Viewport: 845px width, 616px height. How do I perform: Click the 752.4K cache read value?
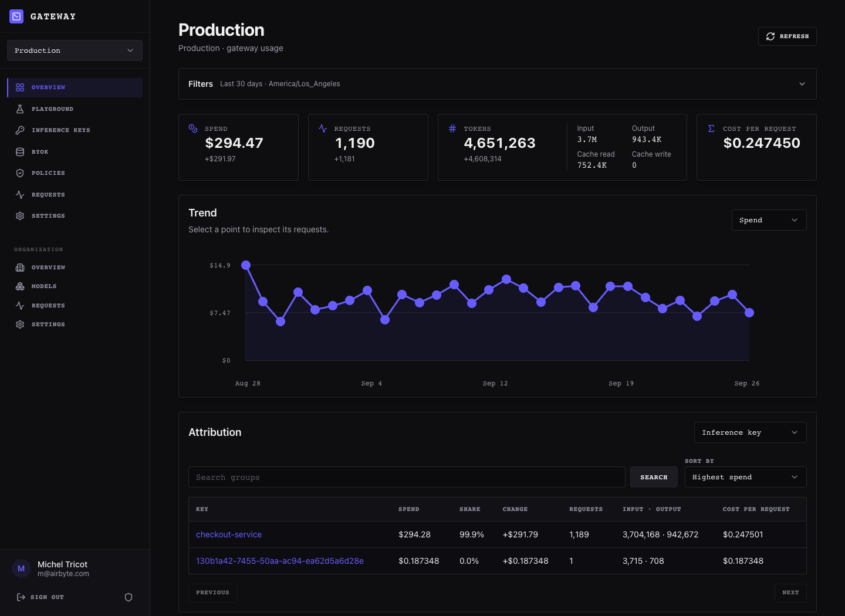pyautogui.click(x=591, y=165)
